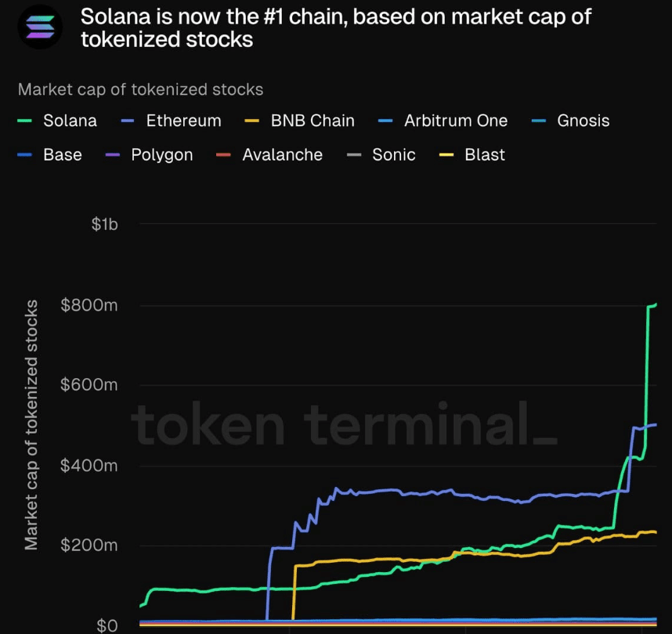This screenshot has width=672, height=634.
Task: Click the 'Market cap of tokenized stocks' subtitle
Action: (141, 89)
